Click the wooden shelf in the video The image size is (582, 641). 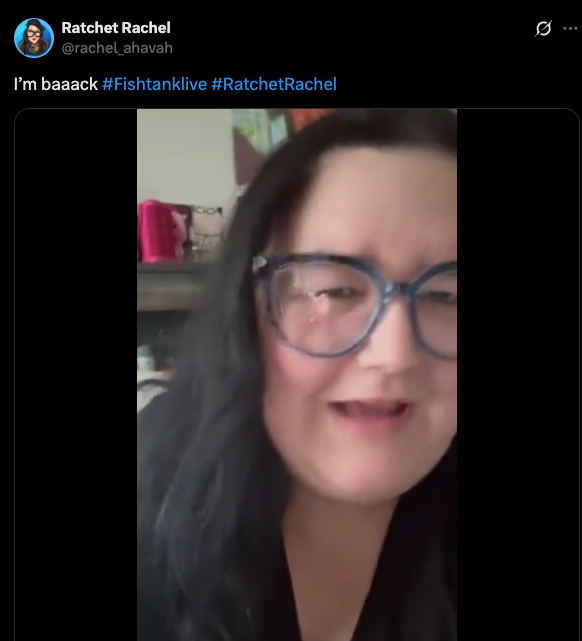pos(172,286)
